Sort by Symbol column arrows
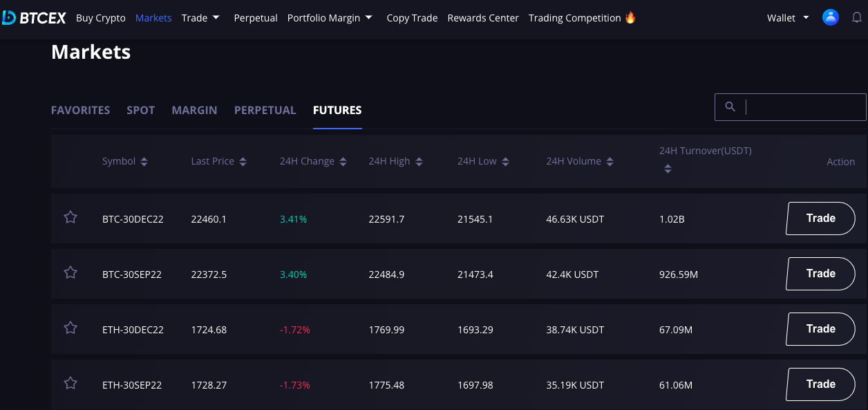Screen dimensions: 868x410 tap(144, 162)
